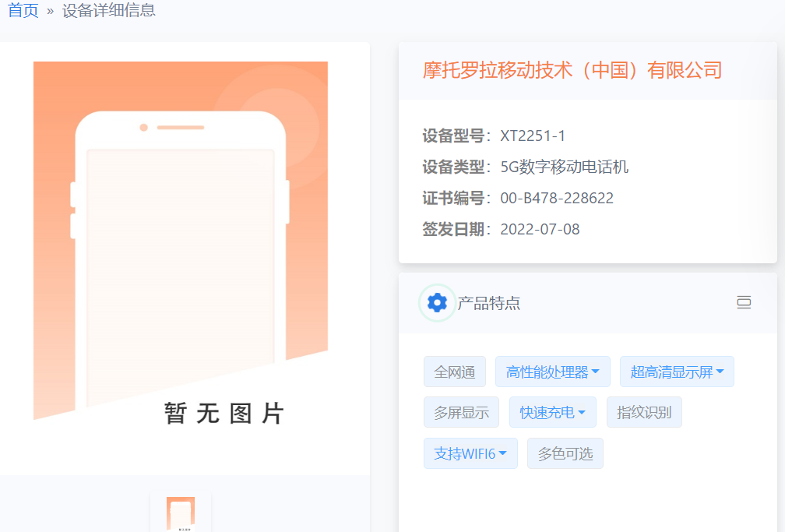
Task: Click the 签发日期 label
Action: [453, 229]
